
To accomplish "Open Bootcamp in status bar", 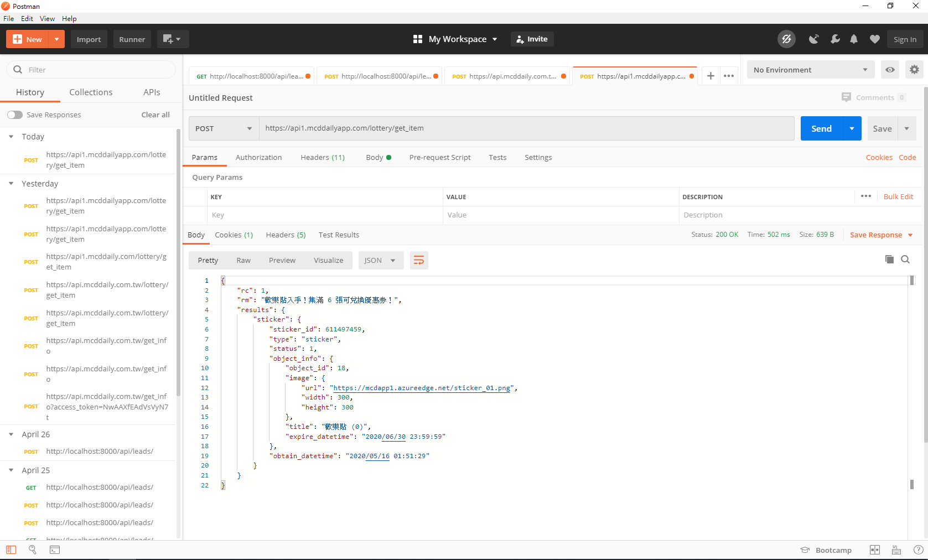I will (x=826, y=550).
